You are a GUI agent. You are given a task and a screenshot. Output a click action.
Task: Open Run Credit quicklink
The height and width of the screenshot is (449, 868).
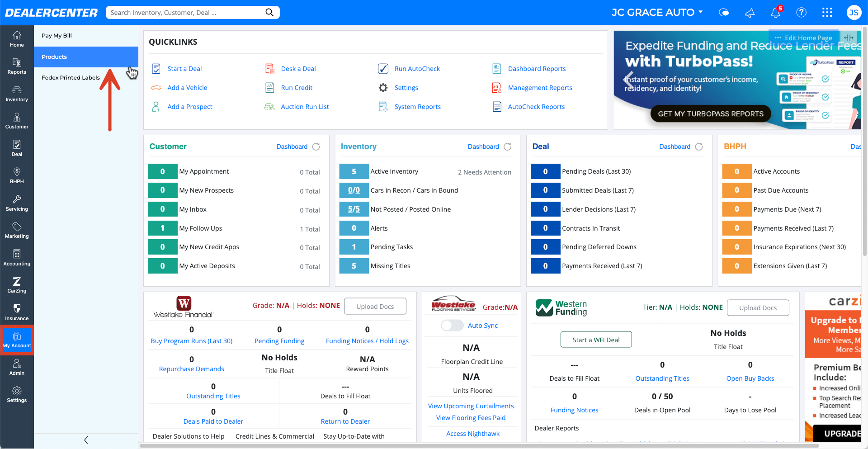pos(297,88)
